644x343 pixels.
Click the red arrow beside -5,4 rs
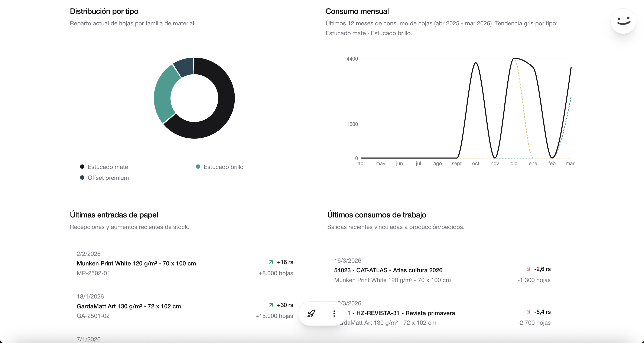[x=528, y=312]
